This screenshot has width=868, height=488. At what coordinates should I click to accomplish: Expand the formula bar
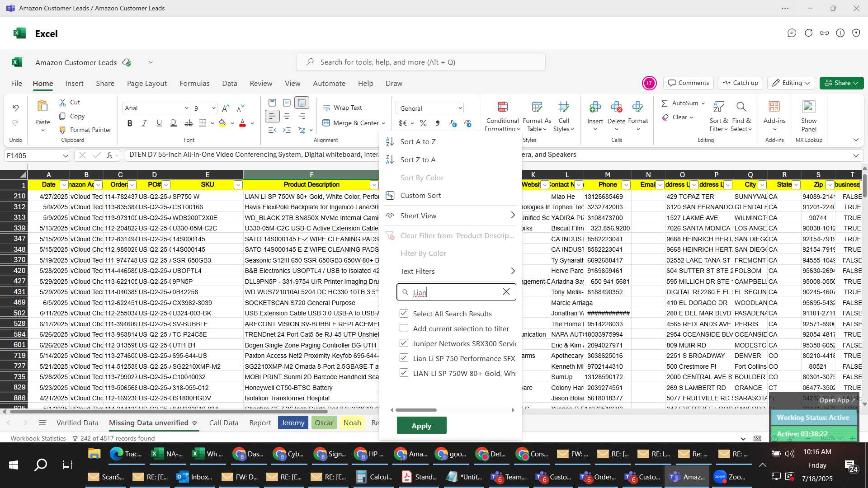856,155
